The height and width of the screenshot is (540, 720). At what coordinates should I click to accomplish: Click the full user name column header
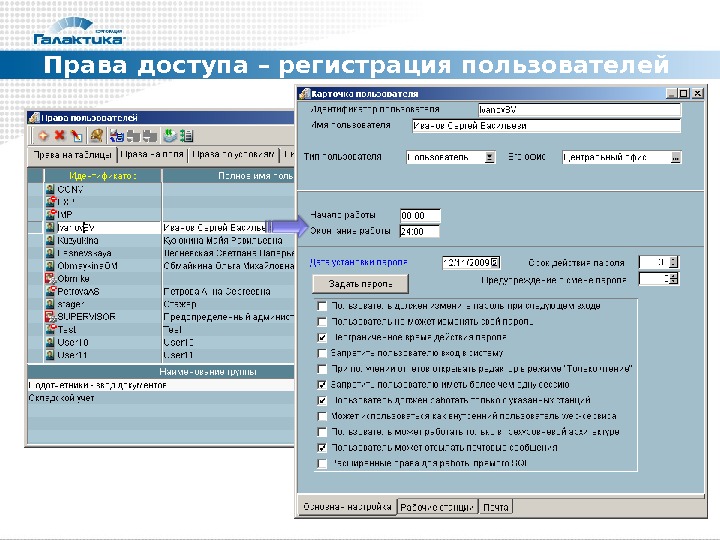(229, 176)
